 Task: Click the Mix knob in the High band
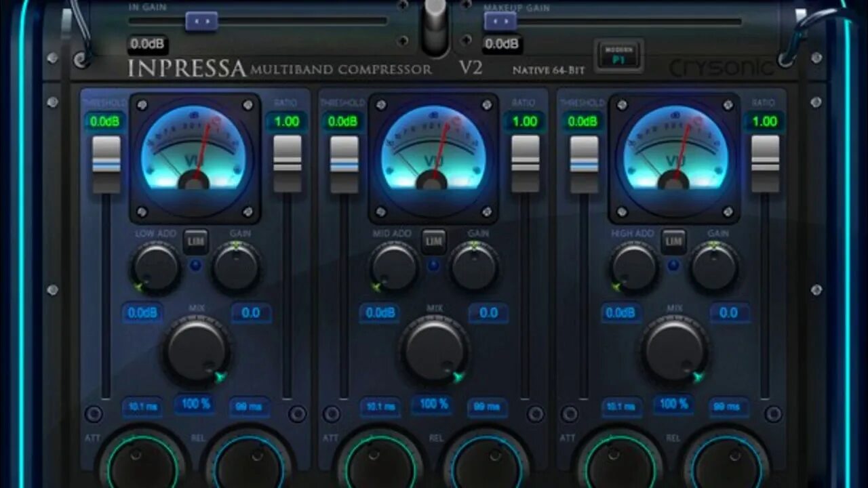(675, 350)
